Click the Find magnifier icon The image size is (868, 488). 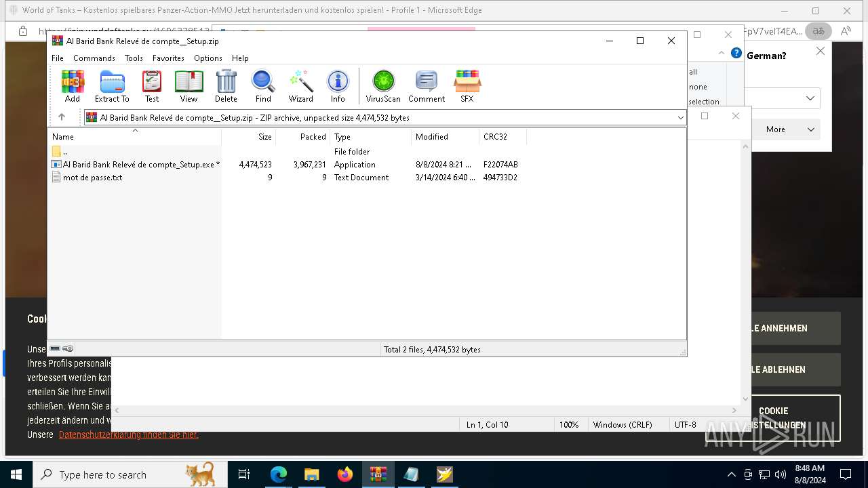(x=263, y=86)
